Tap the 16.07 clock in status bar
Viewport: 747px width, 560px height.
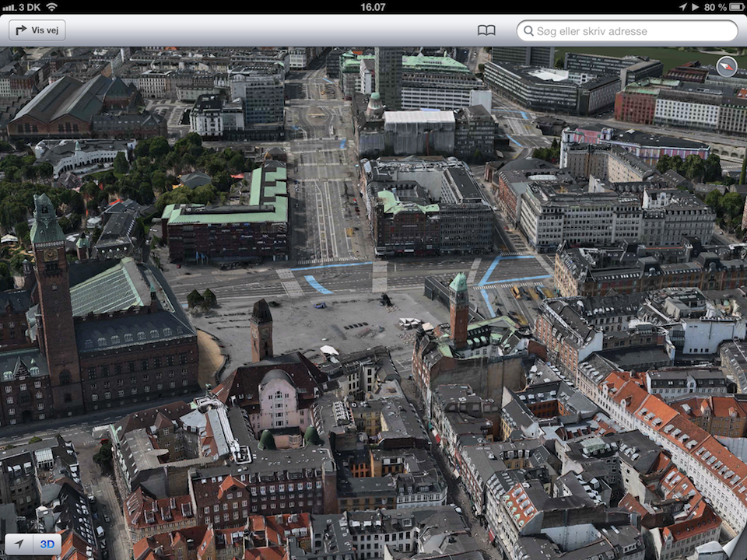tap(373, 7)
